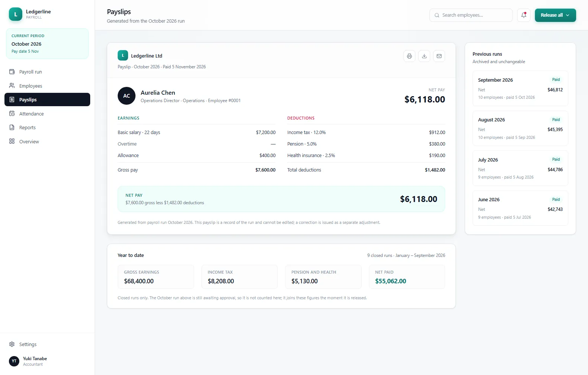Go to the Employees section

click(x=47, y=86)
